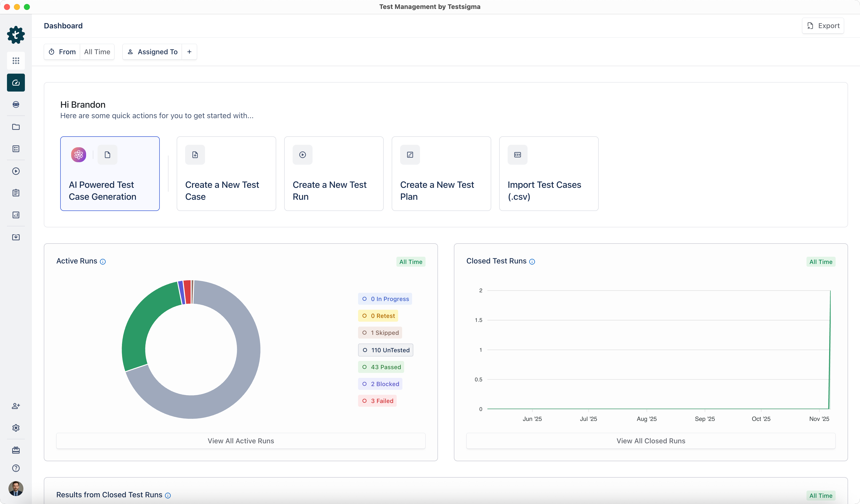Open the Dashboard from the sidebar

point(16,82)
